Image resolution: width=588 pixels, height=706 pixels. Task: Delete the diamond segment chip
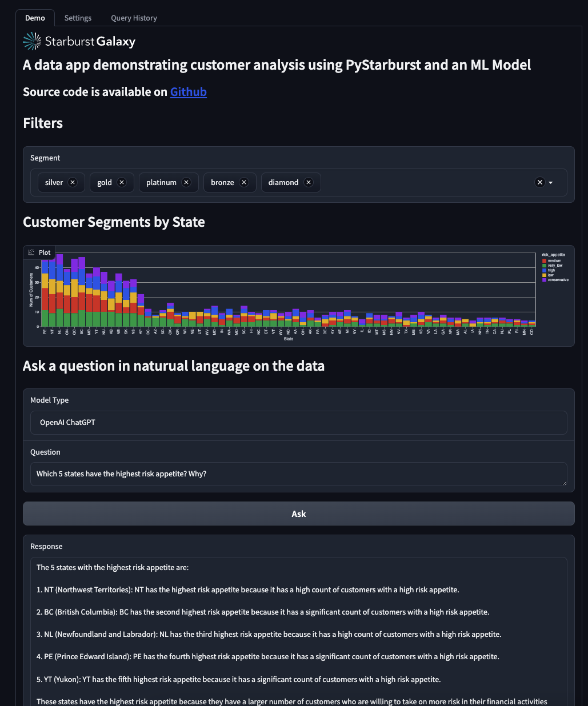(309, 182)
